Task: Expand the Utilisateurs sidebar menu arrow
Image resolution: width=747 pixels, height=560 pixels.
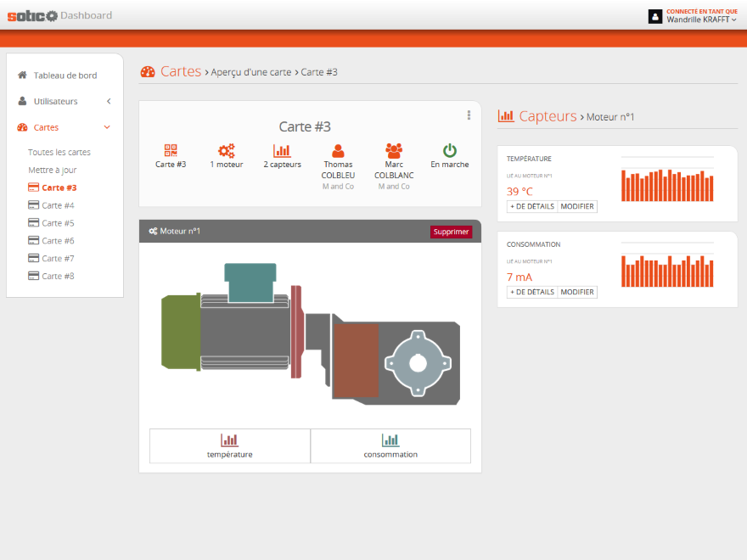Action: 109,101
